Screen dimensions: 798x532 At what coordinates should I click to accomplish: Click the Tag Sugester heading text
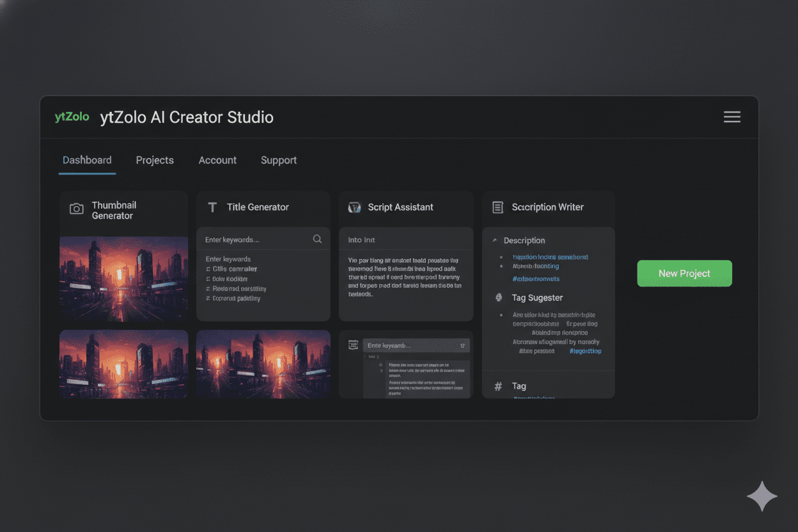[537, 298]
